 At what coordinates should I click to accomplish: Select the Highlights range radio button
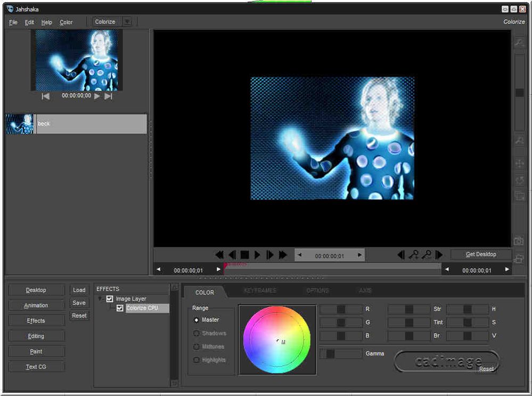click(196, 360)
